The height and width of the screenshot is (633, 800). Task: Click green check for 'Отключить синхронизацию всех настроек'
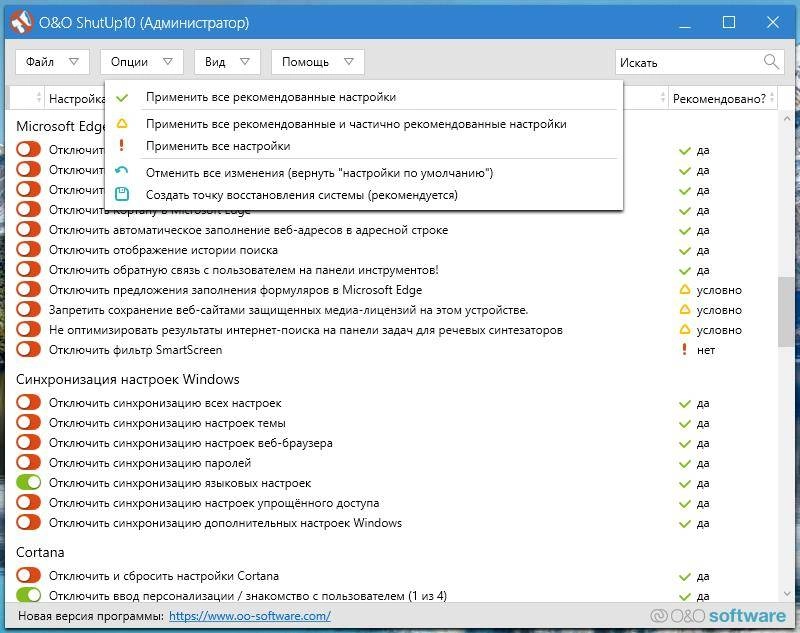685,404
